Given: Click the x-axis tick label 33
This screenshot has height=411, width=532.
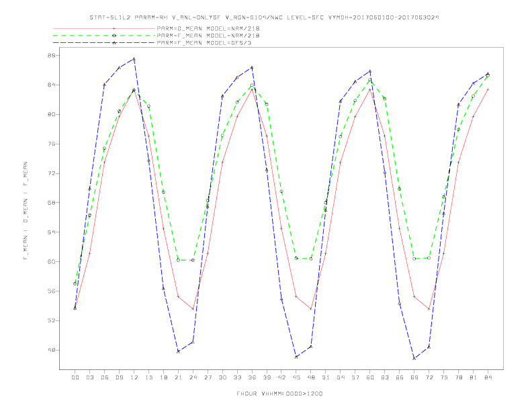Looking at the screenshot, I should click(x=237, y=377).
